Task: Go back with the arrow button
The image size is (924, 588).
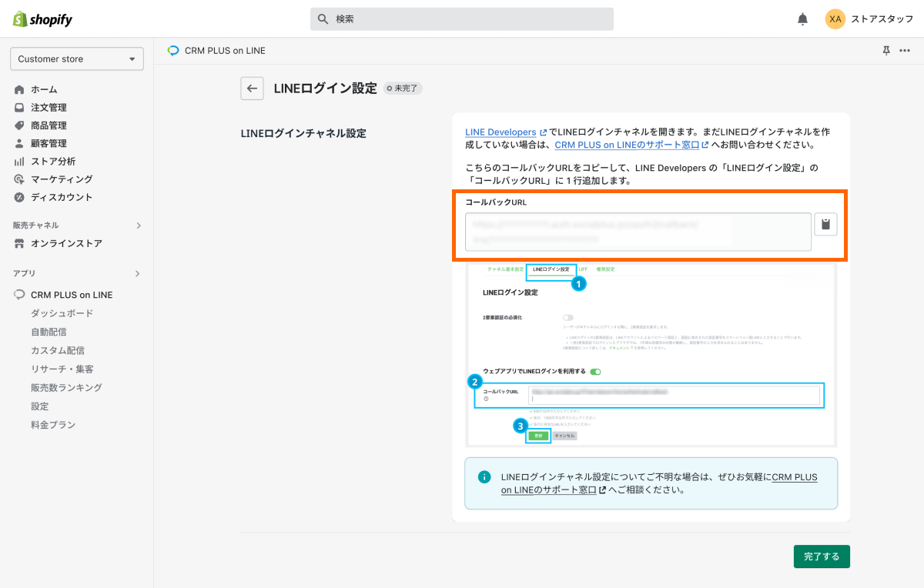Action: (x=252, y=89)
